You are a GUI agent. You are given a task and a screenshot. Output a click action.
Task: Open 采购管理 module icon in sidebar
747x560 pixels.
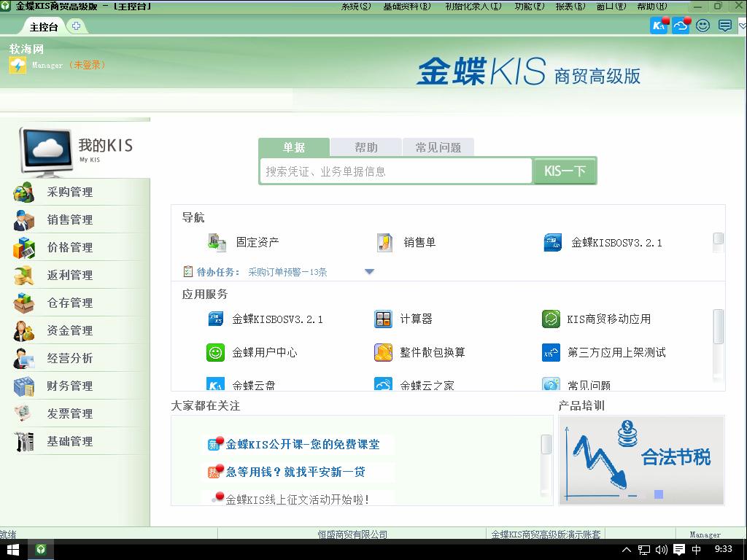pos(24,192)
